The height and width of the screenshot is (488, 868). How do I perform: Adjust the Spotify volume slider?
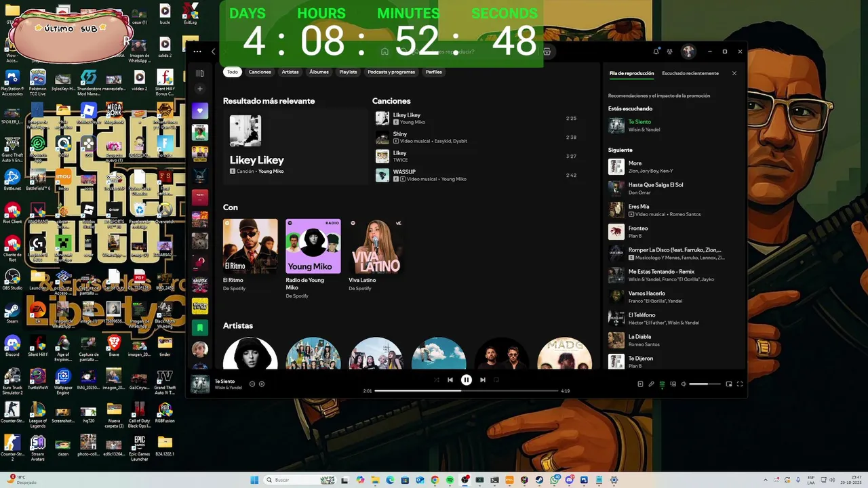[704, 384]
